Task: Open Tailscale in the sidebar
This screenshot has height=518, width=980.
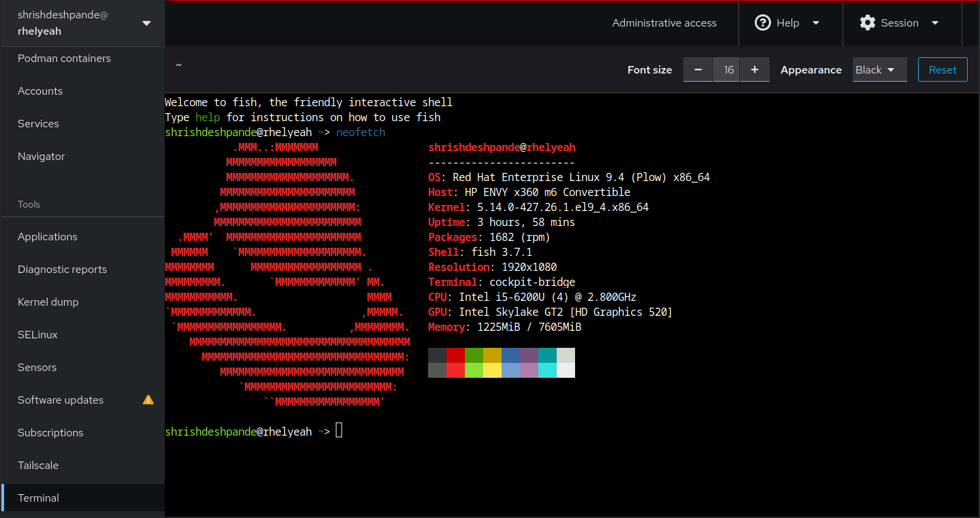Action: 82,466
